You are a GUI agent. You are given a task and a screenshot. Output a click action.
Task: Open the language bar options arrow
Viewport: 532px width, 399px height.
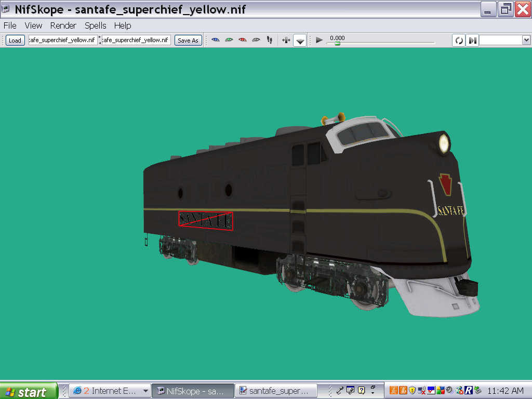[x=373, y=393]
